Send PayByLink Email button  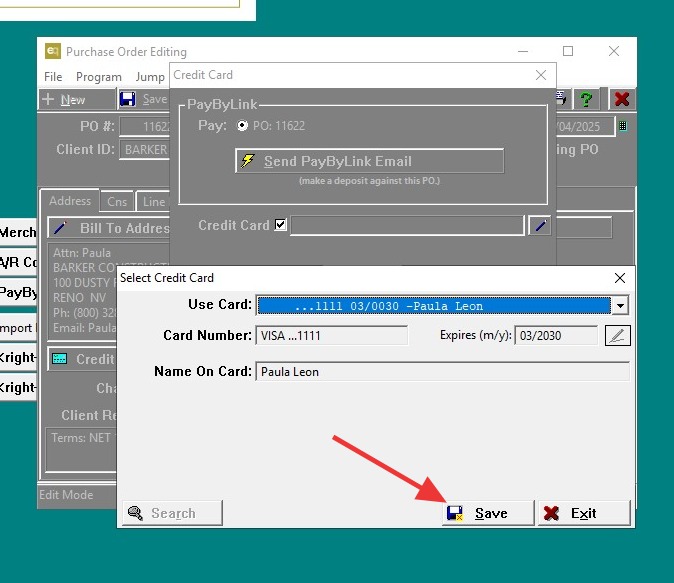coord(369,161)
